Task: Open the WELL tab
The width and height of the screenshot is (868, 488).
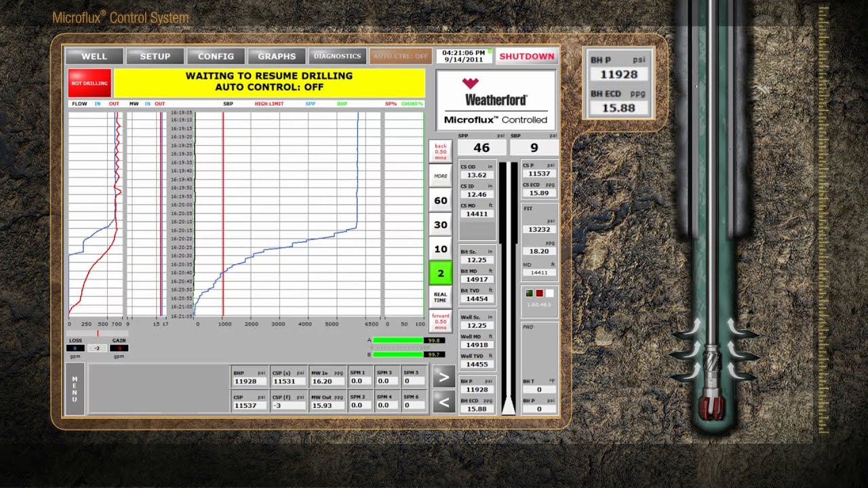Action: 94,56
